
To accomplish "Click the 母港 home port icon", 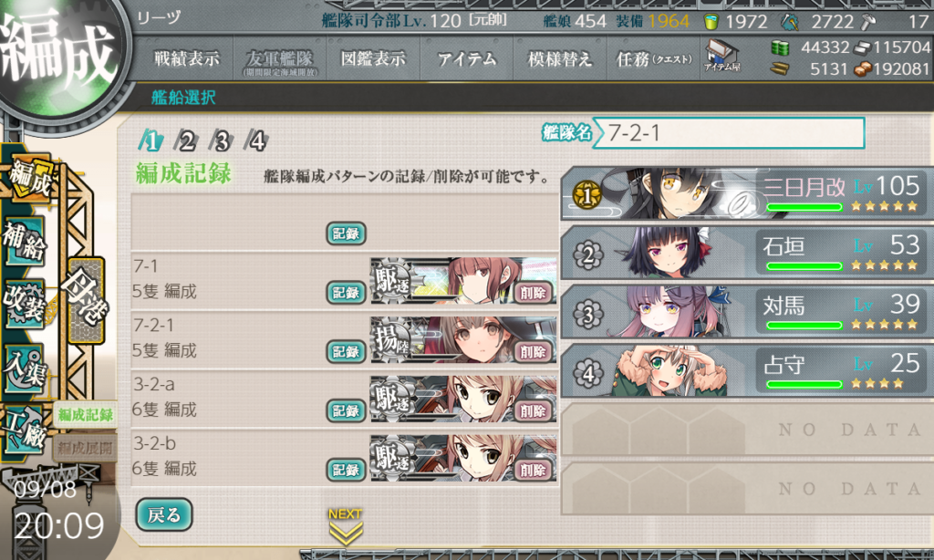I will pyautogui.click(x=87, y=300).
